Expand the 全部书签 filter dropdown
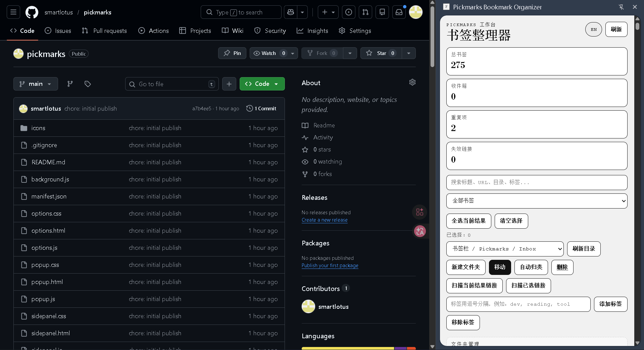This screenshot has height=350, width=644. coord(536,201)
